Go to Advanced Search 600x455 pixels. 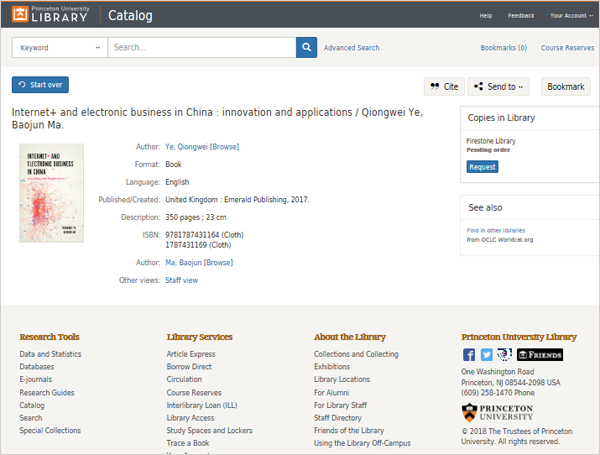pos(352,48)
